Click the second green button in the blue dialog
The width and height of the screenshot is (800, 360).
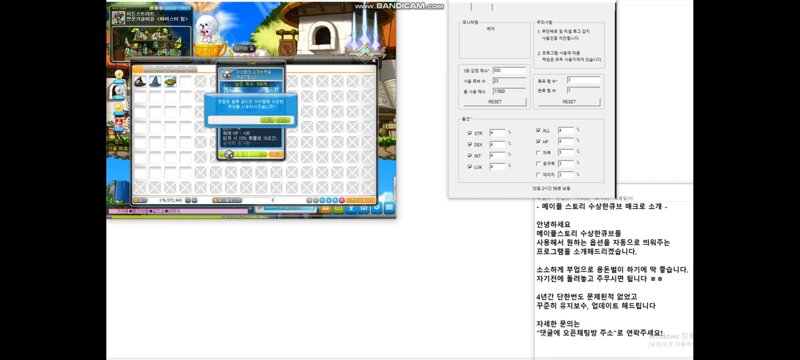click(283, 120)
